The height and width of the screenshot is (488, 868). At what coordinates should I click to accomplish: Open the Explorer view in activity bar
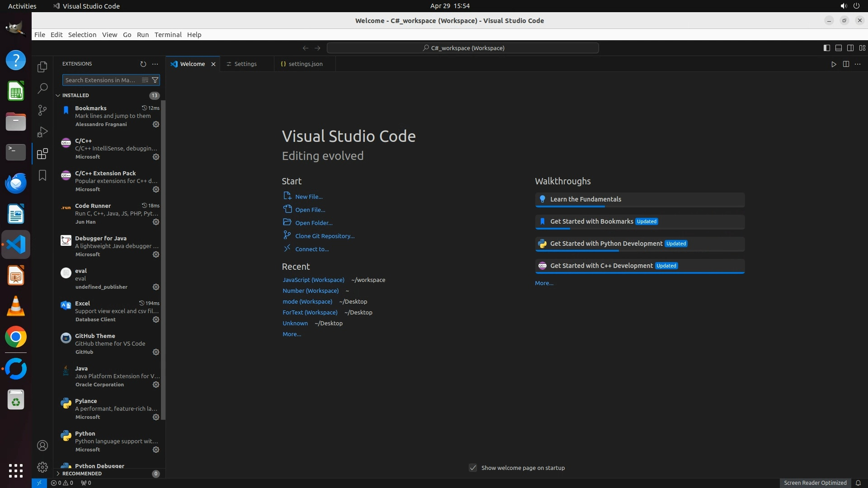click(x=42, y=67)
